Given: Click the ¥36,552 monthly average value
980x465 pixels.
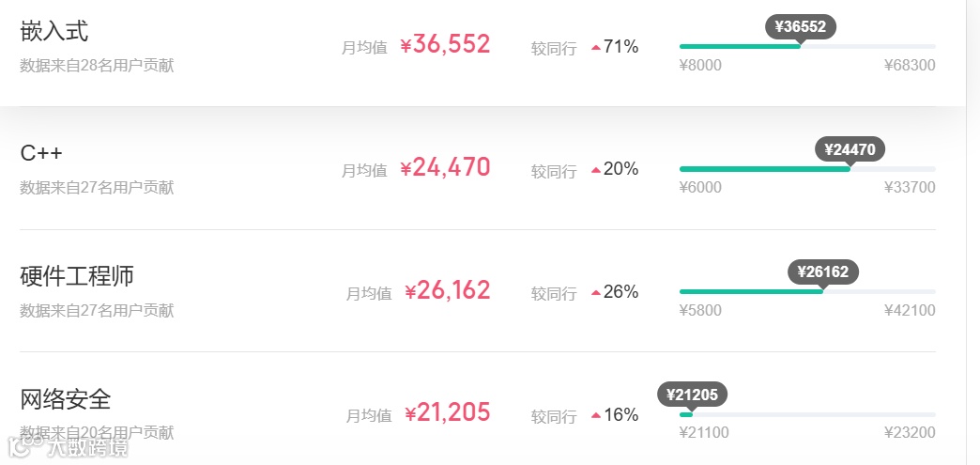Looking at the screenshot, I should (x=445, y=44).
